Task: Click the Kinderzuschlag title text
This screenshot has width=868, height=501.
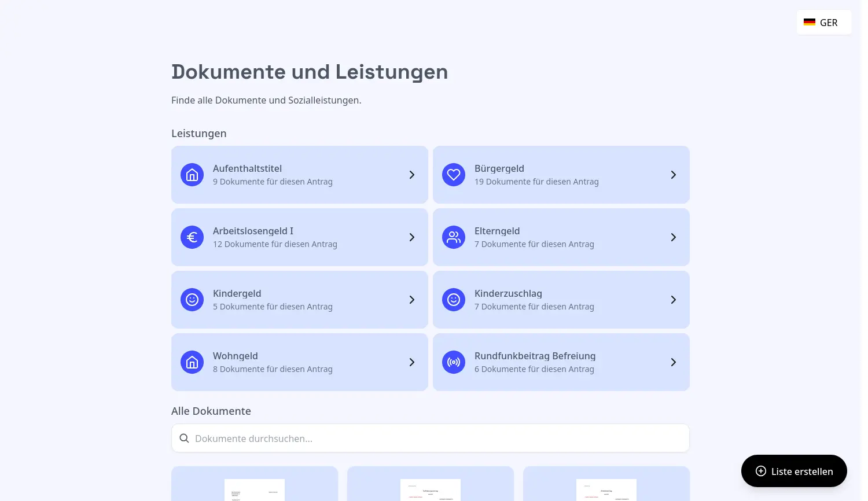Action: (508, 293)
